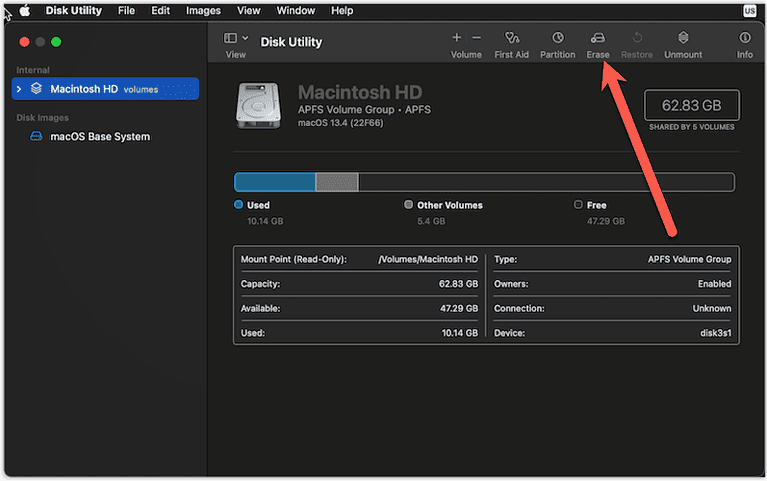Expand the Macintosh HD volumes tree
This screenshot has width=767, height=481.
click(17, 89)
